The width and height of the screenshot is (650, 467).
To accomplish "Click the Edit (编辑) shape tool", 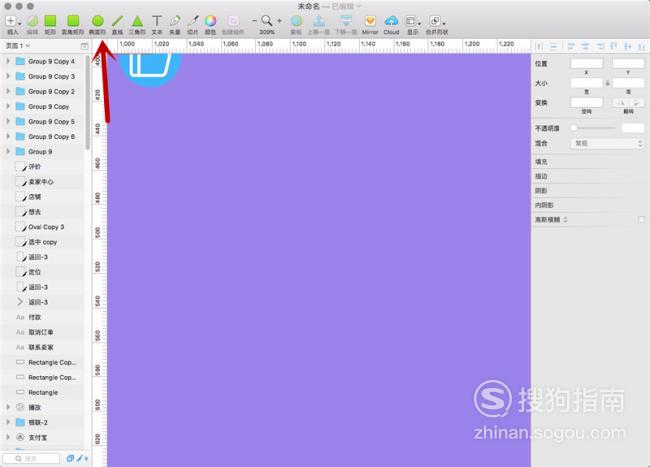I will 32,24.
